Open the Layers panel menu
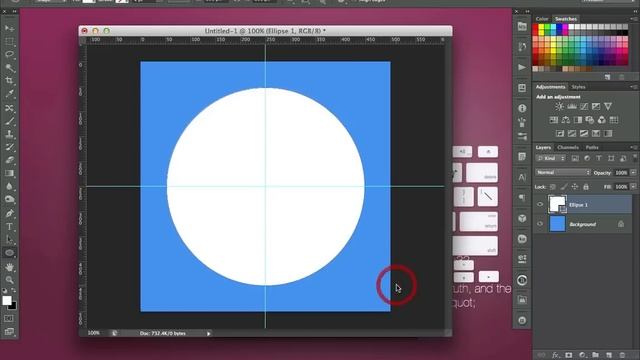The image size is (640, 360). click(633, 147)
